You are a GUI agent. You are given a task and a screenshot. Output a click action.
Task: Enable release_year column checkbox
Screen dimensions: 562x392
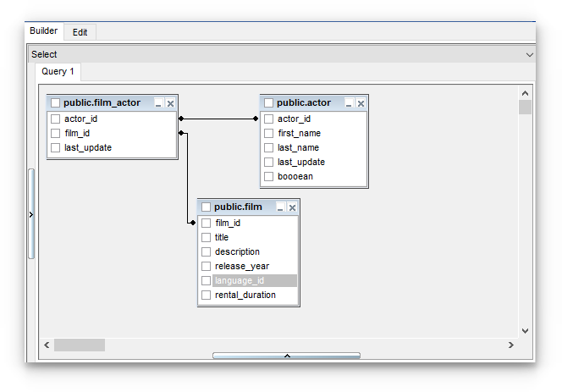206,266
